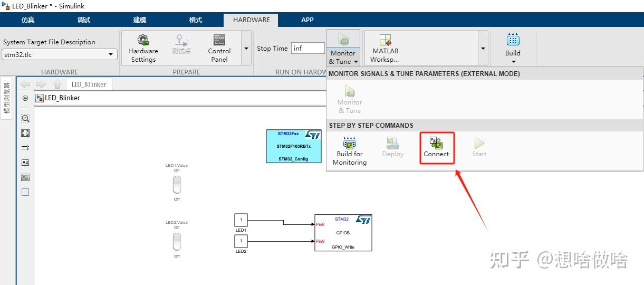Click the greyed 测试点 test point icon
Image resolution: width=644 pixels, height=285 pixels.
(181, 45)
